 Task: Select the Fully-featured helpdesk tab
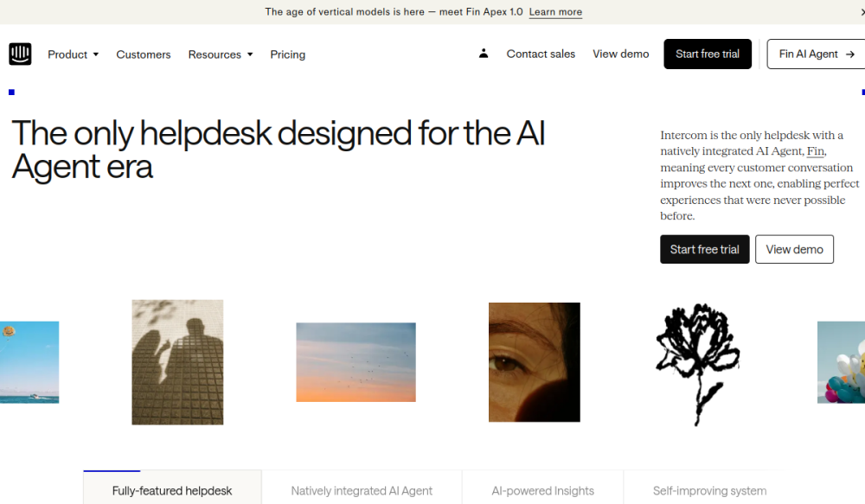pos(172,490)
